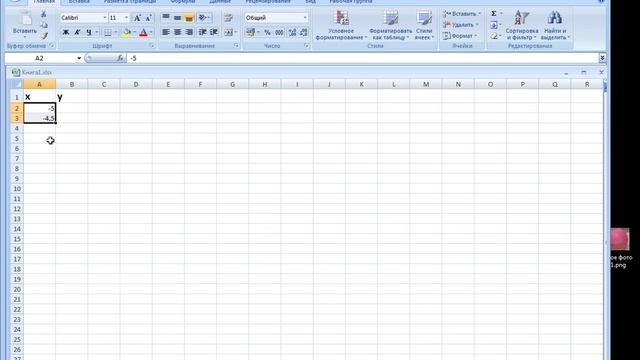Click the Copy icon in clipboard group
This screenshot has width=640, height=360.
point(44,25)
